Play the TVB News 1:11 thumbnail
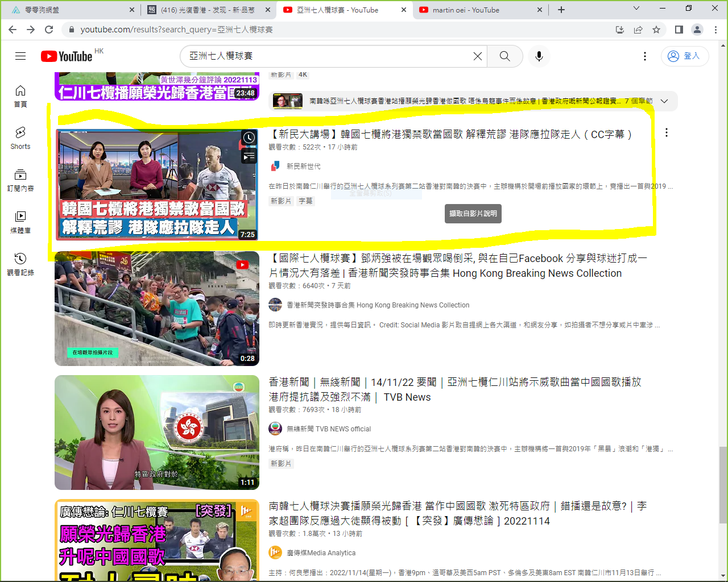 coord(157,433)
